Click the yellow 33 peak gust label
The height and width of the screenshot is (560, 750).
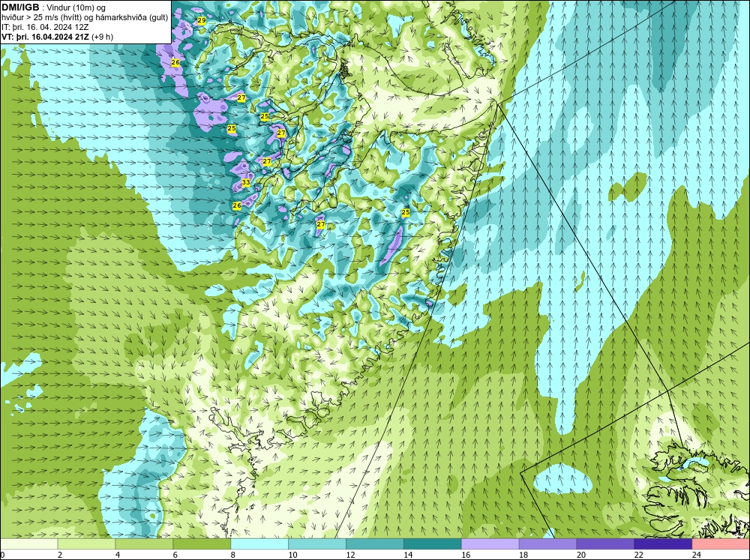pyautogui.click(x=246, y=182)
